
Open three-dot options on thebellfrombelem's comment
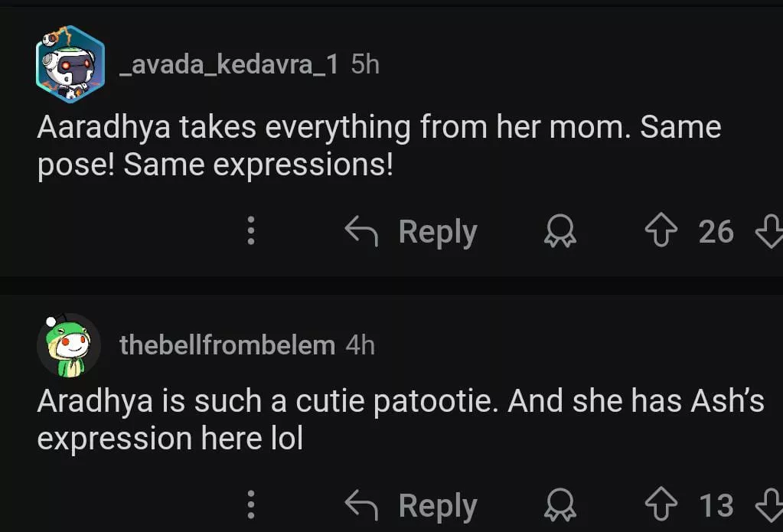coord(250,505)
